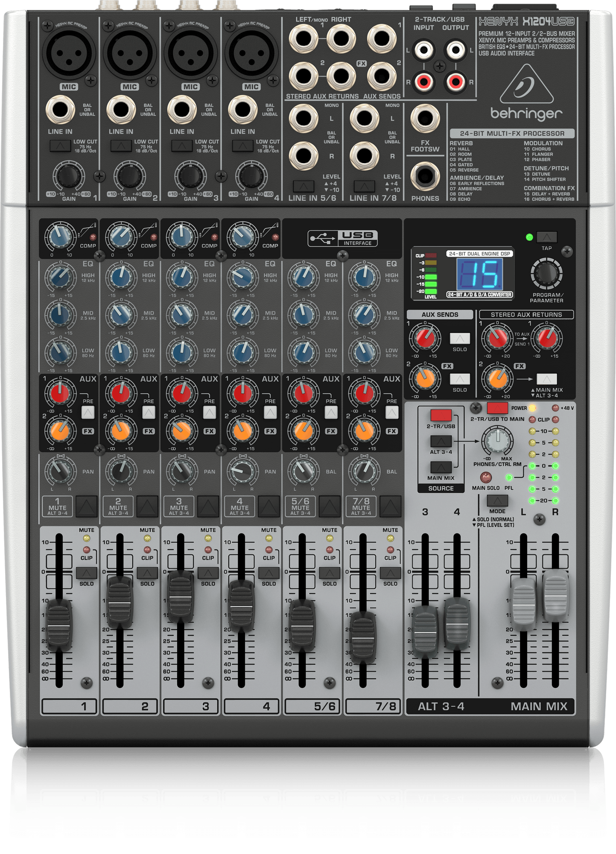The width and height of the screenshot is (616, 854).
Task: Click the AUX SENDS 1 master red knob
Action: (x=425, y=338)
